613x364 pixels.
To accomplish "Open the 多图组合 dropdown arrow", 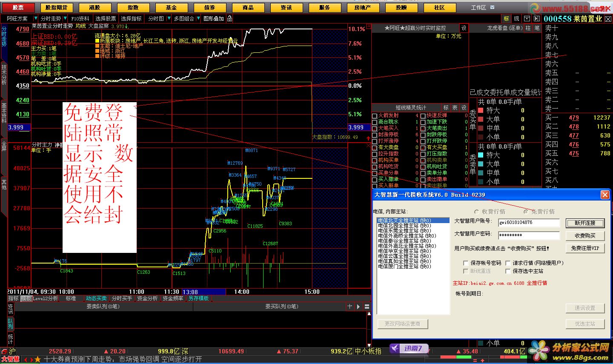I will [x=198, y=18].
